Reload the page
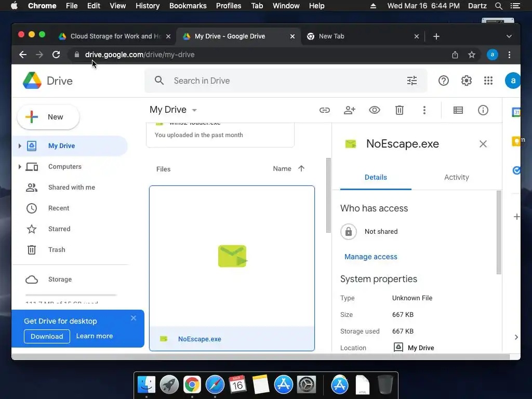The image size is (532, 399). (x=56, y=55)
